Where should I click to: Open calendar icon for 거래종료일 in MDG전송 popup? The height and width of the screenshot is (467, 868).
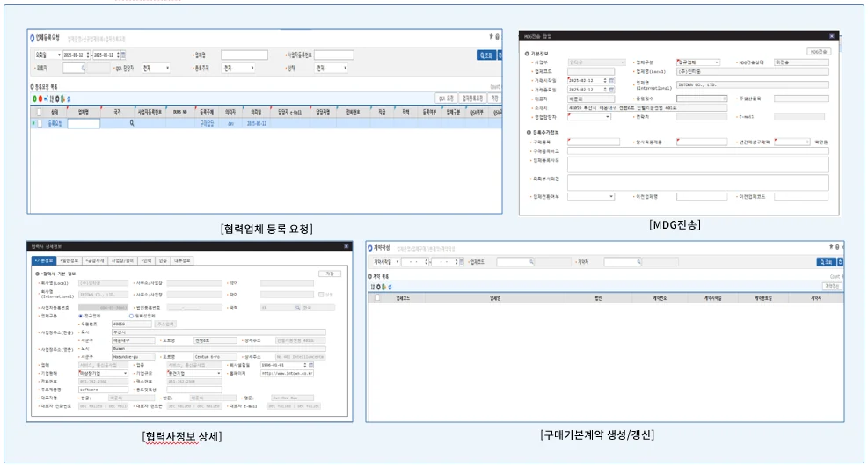coord(611,89)
